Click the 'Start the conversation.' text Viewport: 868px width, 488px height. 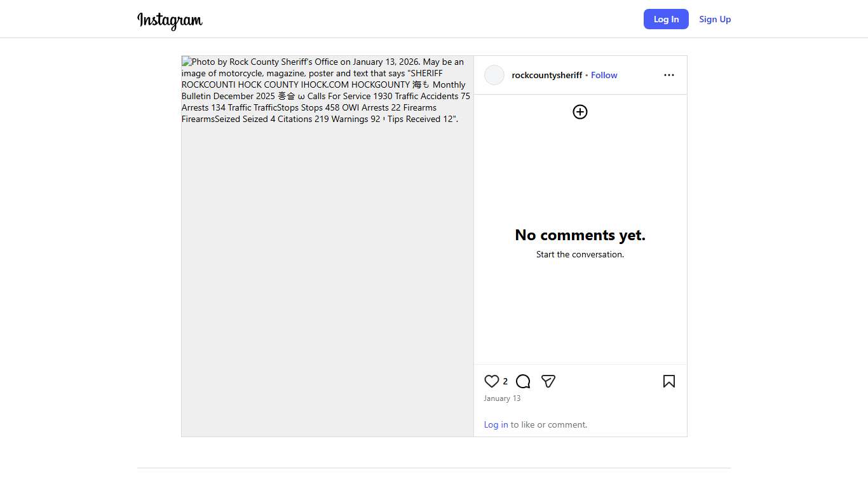pos(580,254)
